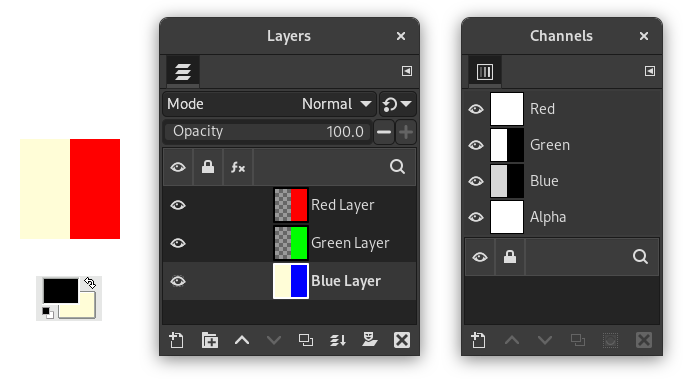
Task: Click the black foreground color swatch
Action: (x=60, y=290)
